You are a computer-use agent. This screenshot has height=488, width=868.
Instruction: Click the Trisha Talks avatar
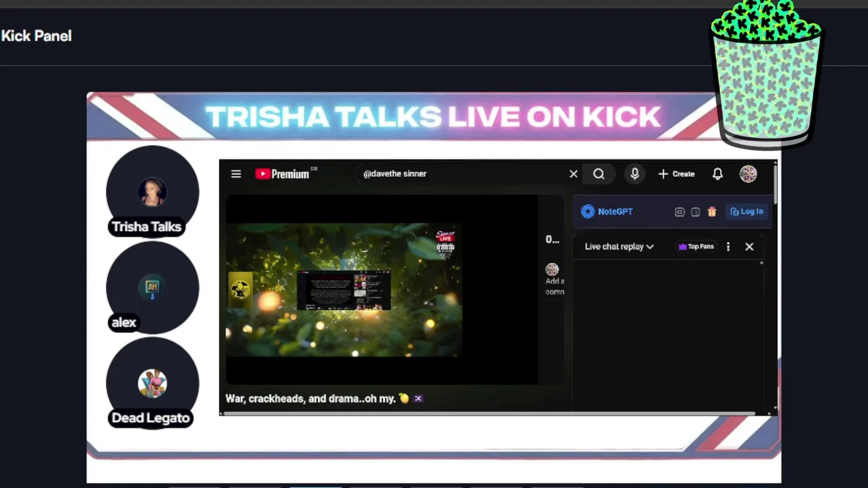click(x=153, y=192)
